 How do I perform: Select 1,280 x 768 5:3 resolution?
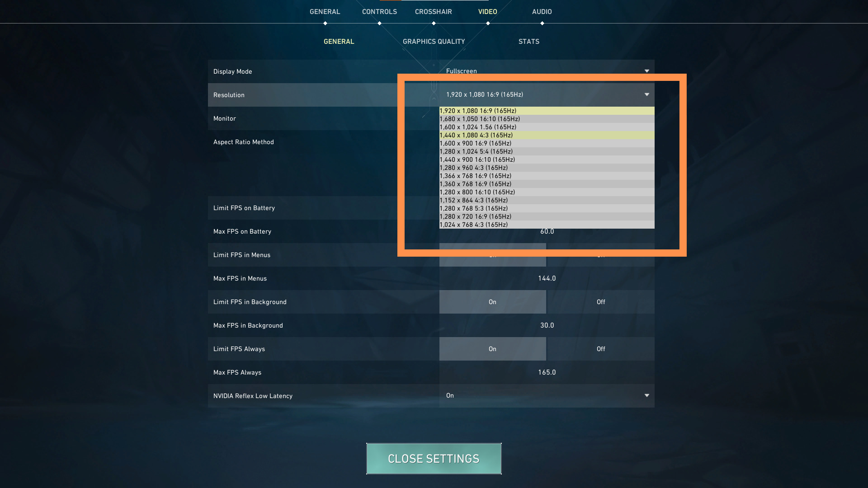[x=546, y=208]
